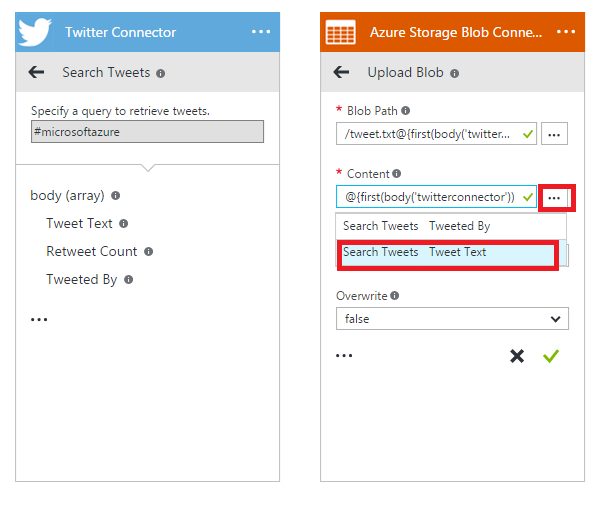Open the Content field ellipsis picker

[554, 198]
